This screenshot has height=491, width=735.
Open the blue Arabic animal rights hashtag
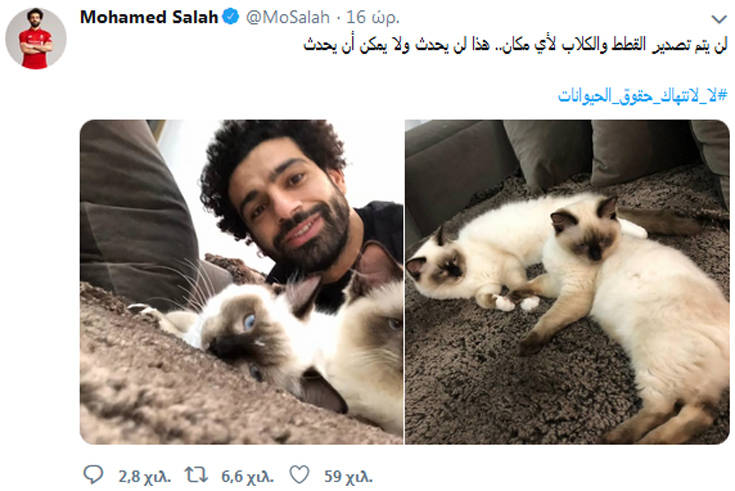(642, 95)
